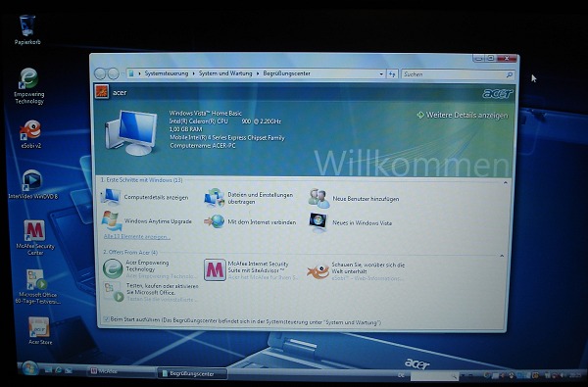This screenshot has height=387, width=588.
Task: Click the '2. Offers From Acer (4)' heading
Action: 130,253
